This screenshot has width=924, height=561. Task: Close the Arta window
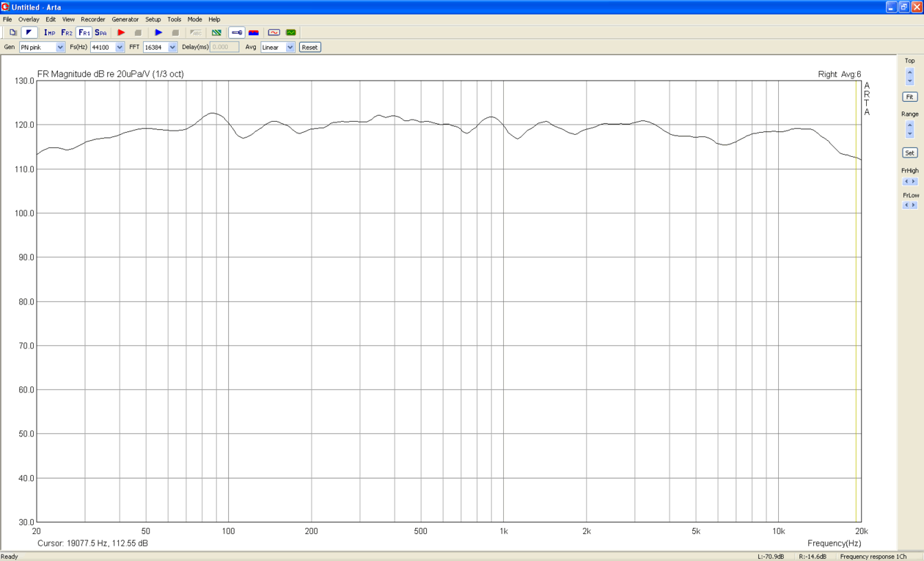(x=917, y=7)
